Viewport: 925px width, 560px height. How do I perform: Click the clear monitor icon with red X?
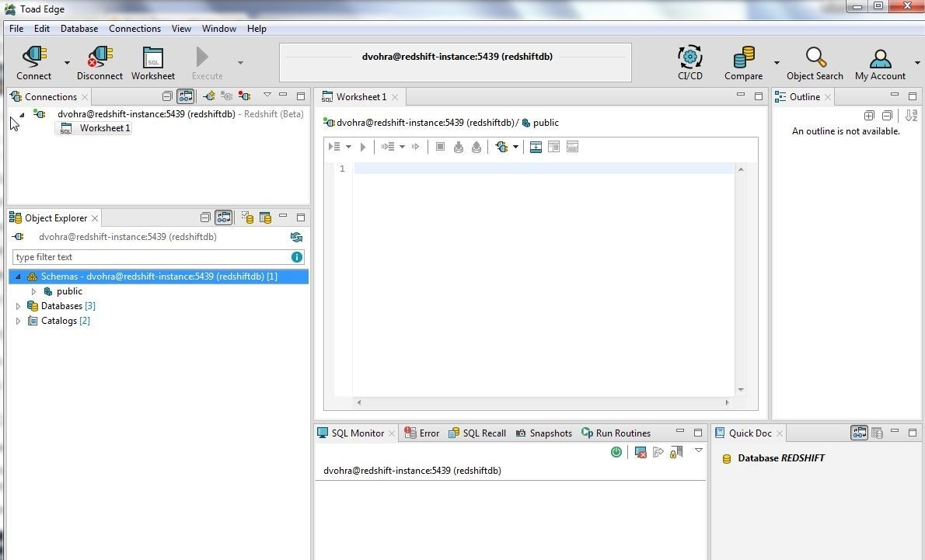pos(641,452)
